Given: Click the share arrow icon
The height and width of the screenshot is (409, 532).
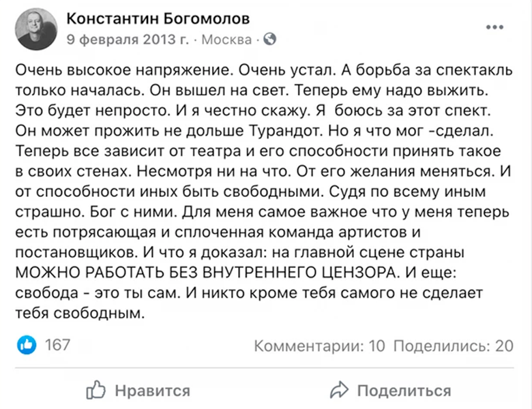Looking at the screenshot, I should coord(339,390).
